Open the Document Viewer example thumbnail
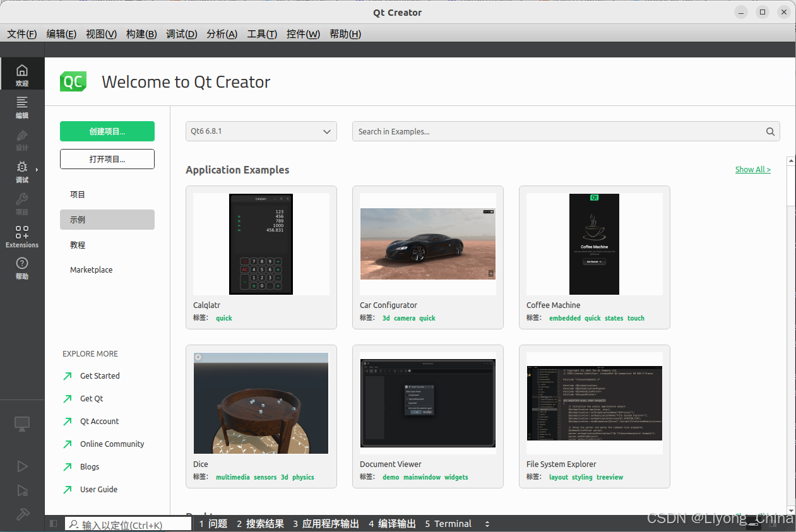Screen dimensions: 796x532 coord(428,403)
